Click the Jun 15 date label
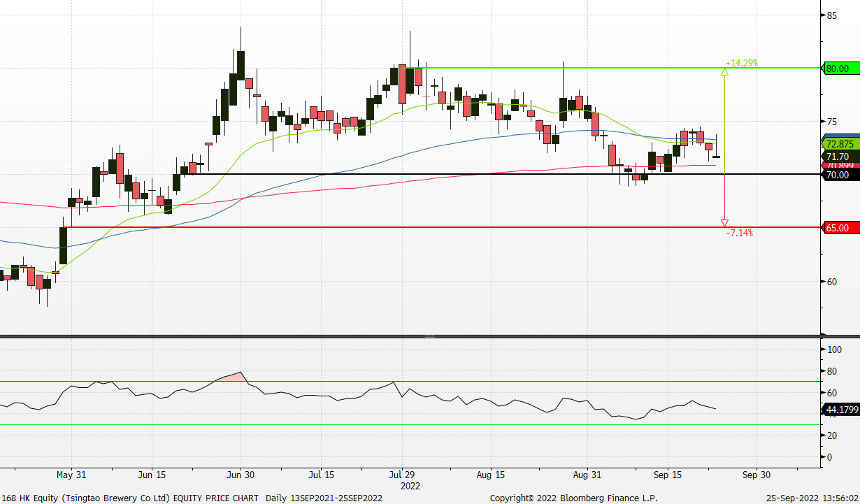Image resolution: width=860 pixels, height=504 pixels. coord(152,475)
